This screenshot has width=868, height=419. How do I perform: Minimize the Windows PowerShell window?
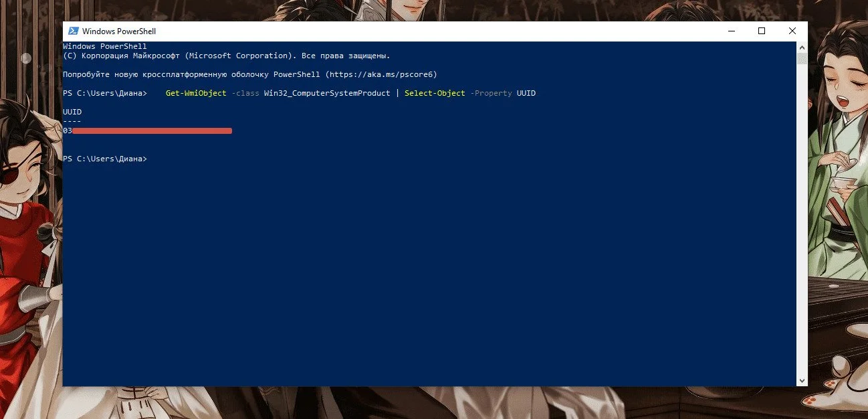tap(730, 31)
